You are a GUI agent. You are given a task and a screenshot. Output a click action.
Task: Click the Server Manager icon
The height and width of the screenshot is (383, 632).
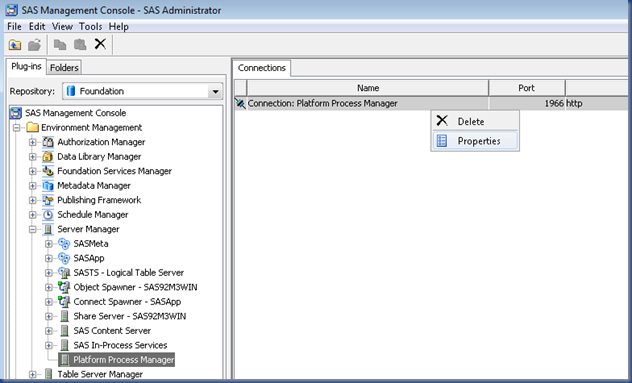tap(48, 229)
